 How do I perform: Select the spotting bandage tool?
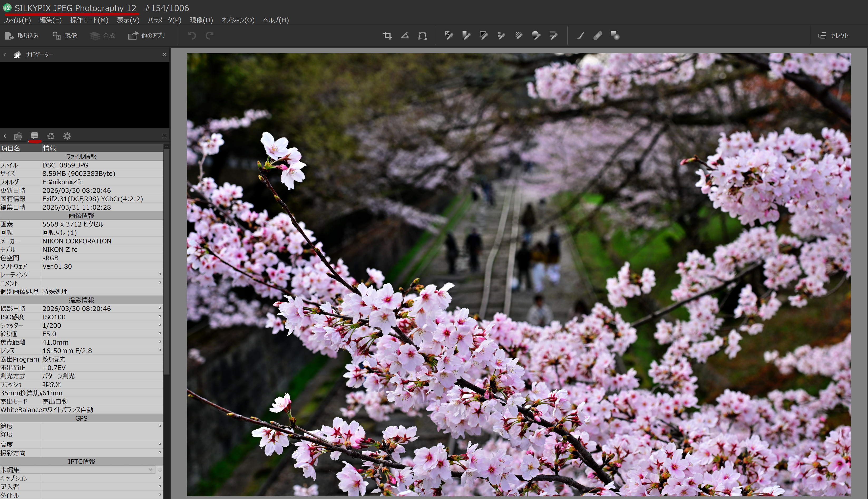(597, 36)
